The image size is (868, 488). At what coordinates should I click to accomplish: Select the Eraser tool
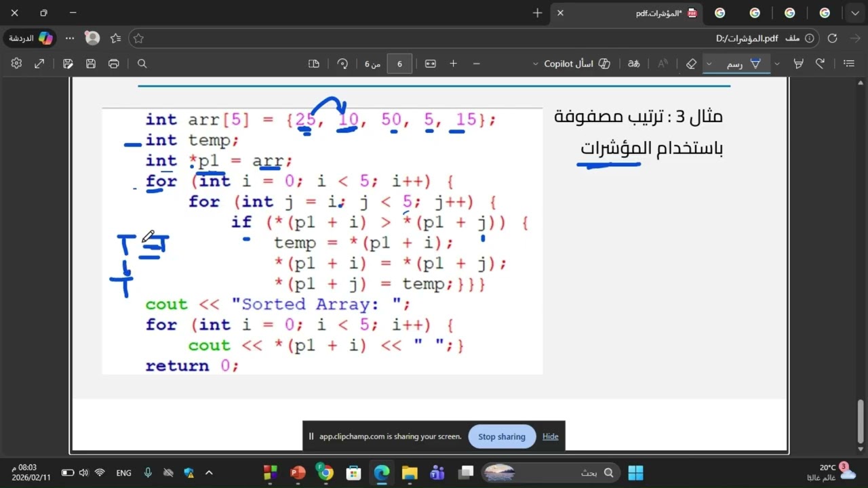click(691, 64)
